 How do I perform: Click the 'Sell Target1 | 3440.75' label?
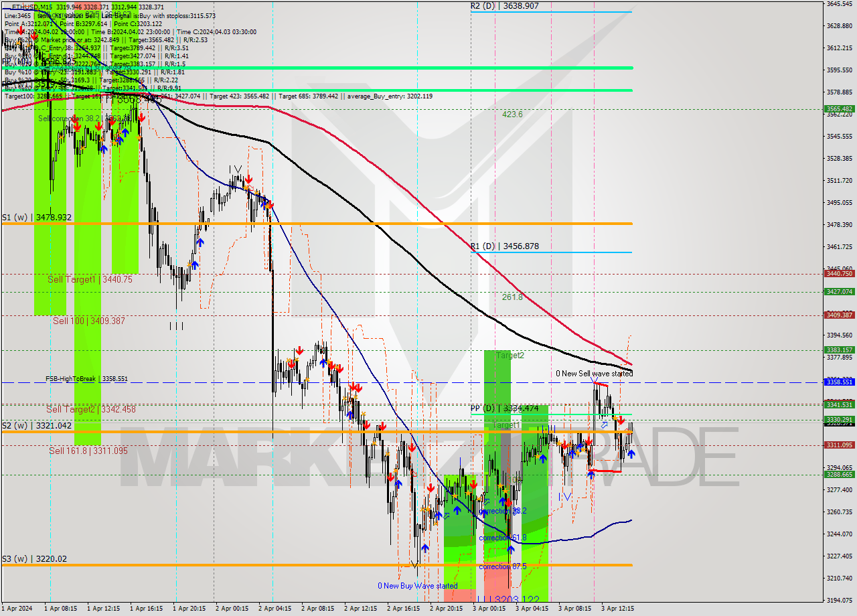pos(90,279)
